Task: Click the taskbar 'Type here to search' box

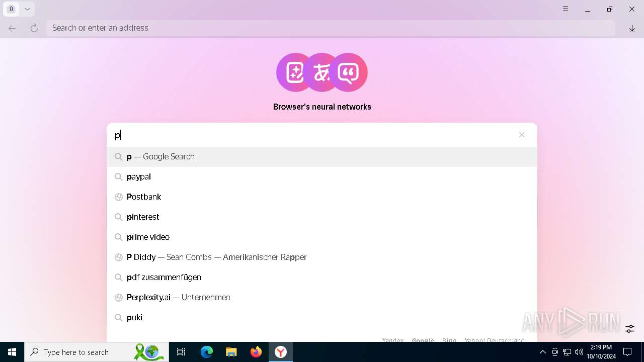Action: (97, 352)
